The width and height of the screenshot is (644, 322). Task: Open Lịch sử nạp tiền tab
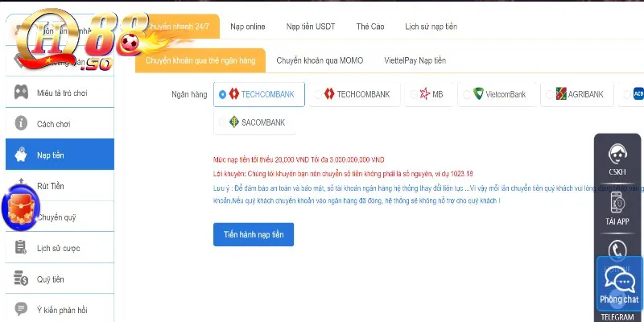coord(431,27)
